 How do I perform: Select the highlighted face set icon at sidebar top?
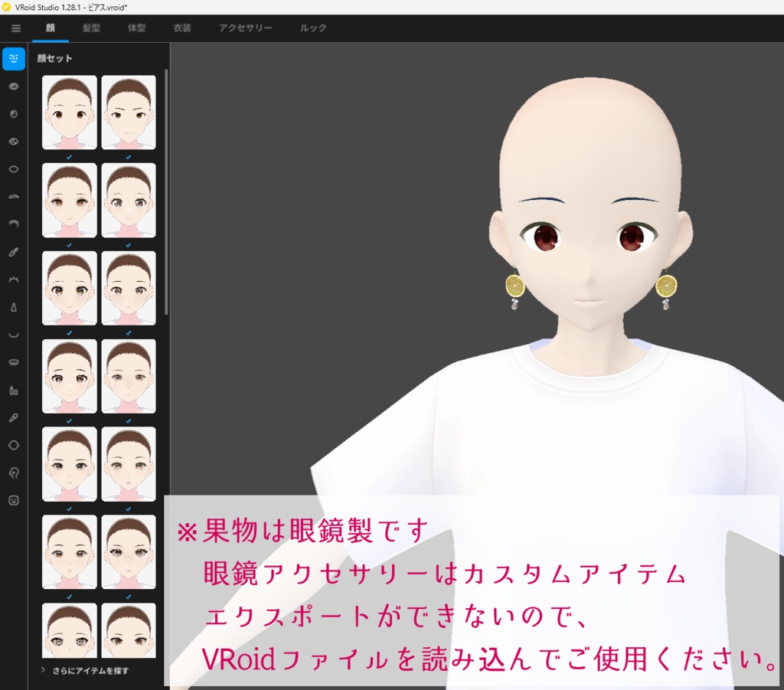point(14,59)
